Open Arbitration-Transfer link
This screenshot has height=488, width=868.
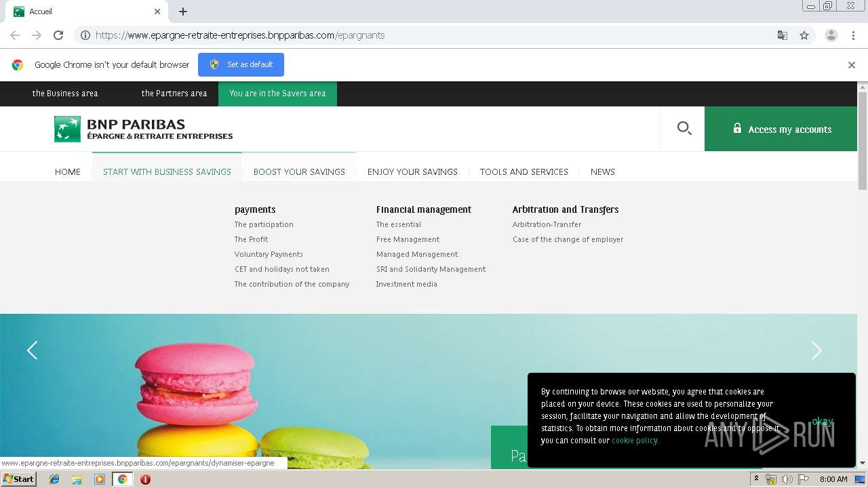pos(547,224)
